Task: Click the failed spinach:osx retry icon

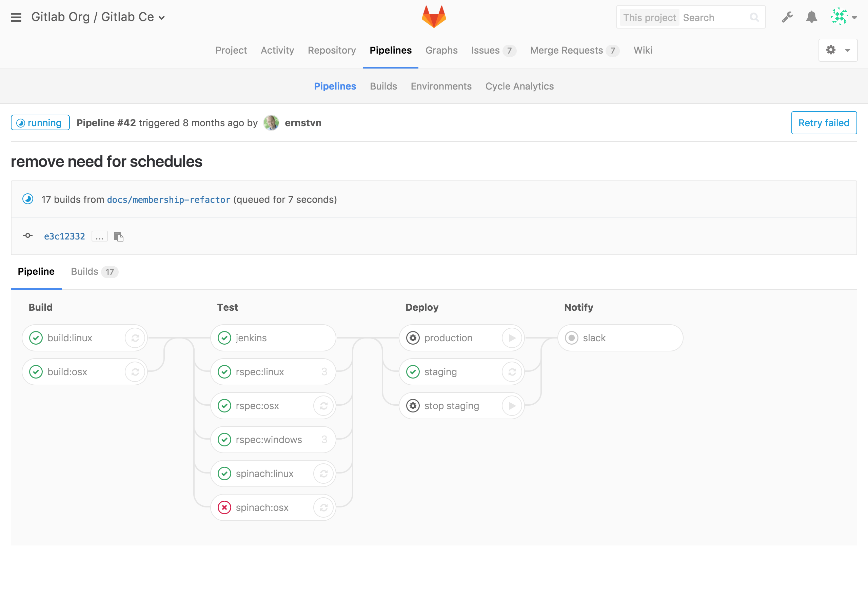Action: click(x=324, y=507)
